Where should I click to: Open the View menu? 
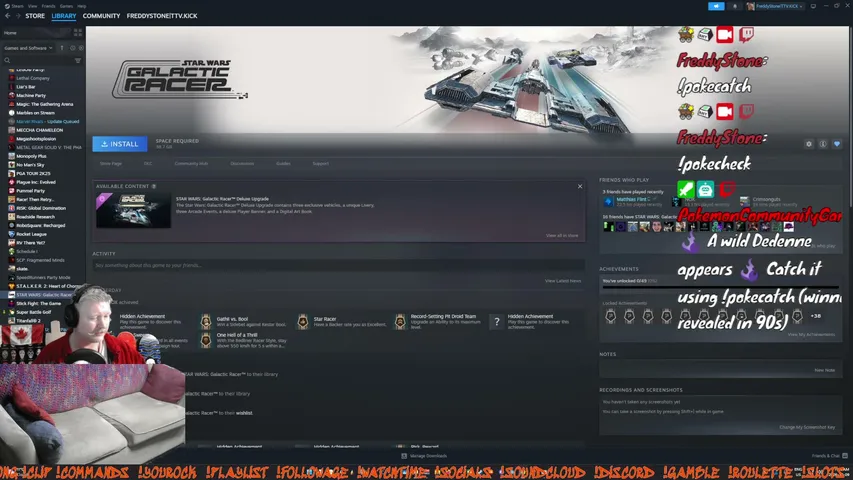point(33,6)
